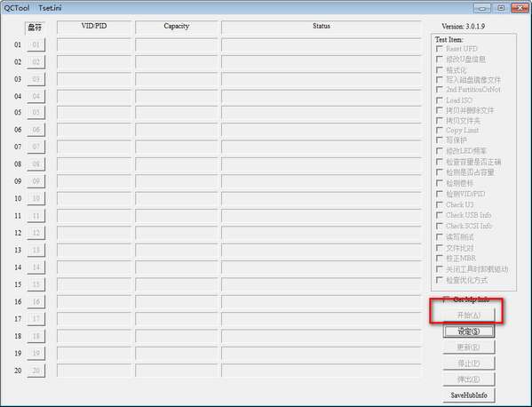Click the 更新(R) refresh button
This screenshot has height=407, width=532.
tap(469, 347)
